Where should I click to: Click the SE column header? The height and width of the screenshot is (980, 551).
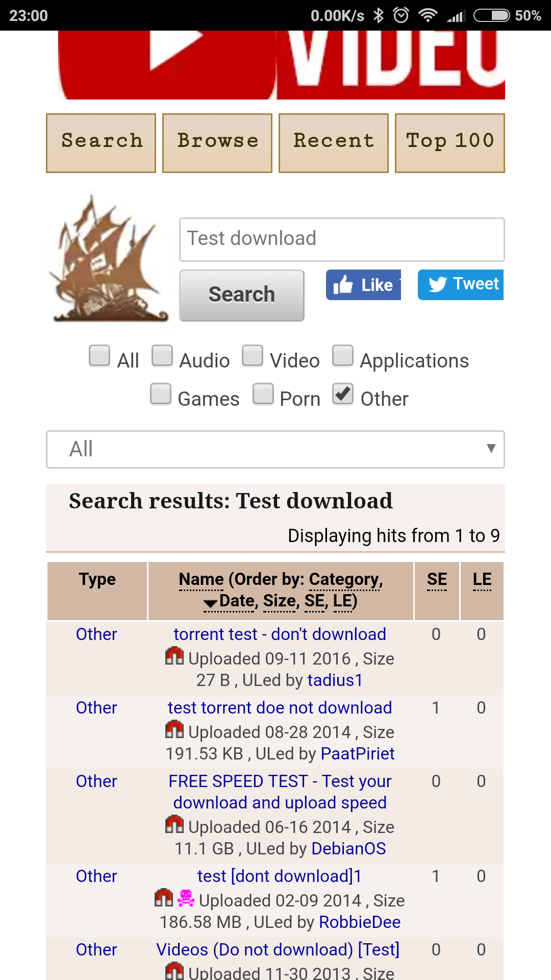click(437, 579)
